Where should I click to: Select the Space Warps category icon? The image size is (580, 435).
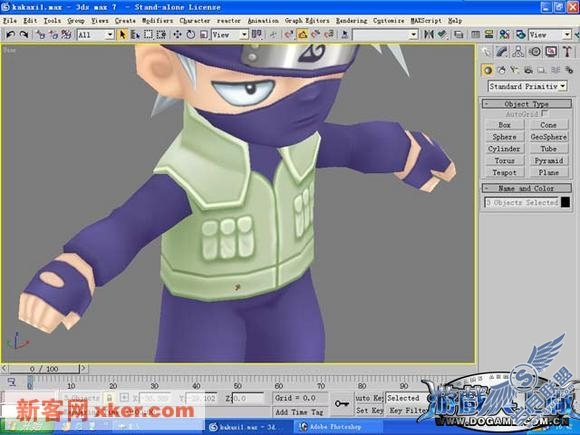[555, 70]
